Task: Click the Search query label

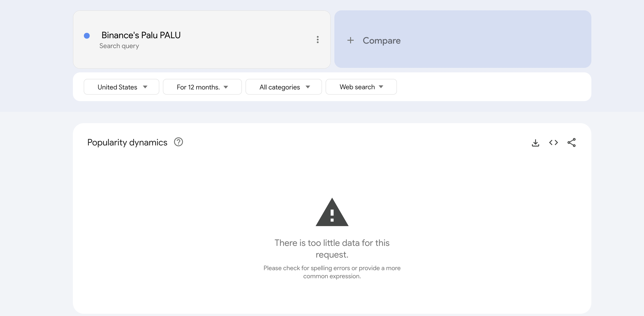Action: (119, 46)
